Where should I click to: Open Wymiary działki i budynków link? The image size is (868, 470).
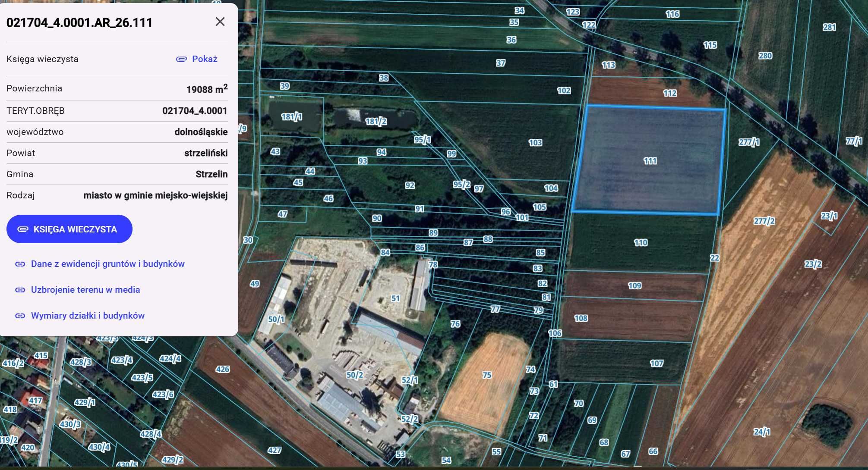[88, 316]
